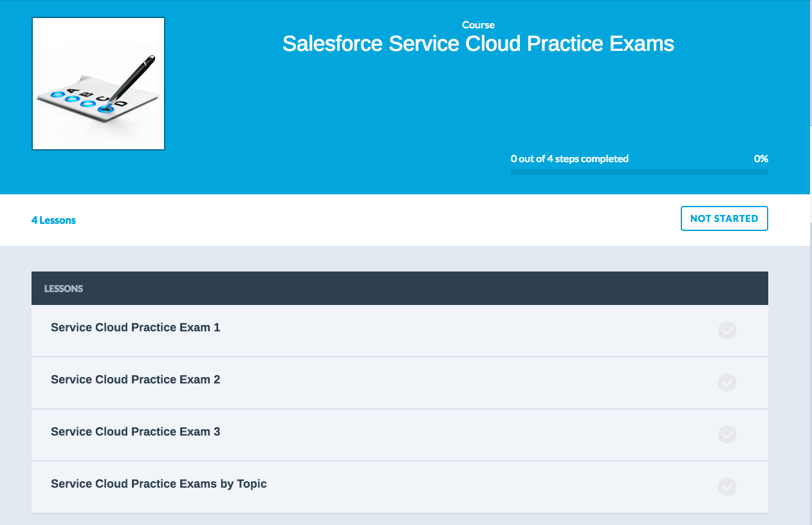Click the completion checkmark for Practice Exam 3
This screenshot has width=812, height=525.
[727, 435]
